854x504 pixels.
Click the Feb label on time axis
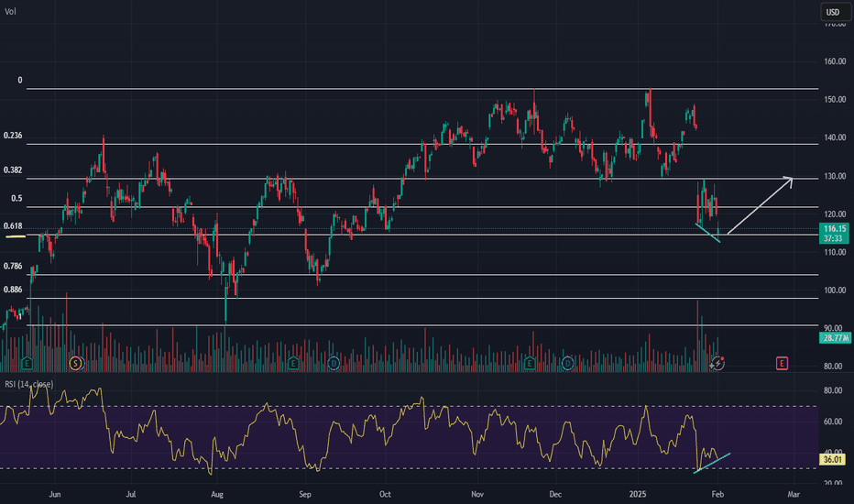tap(717, 494)
